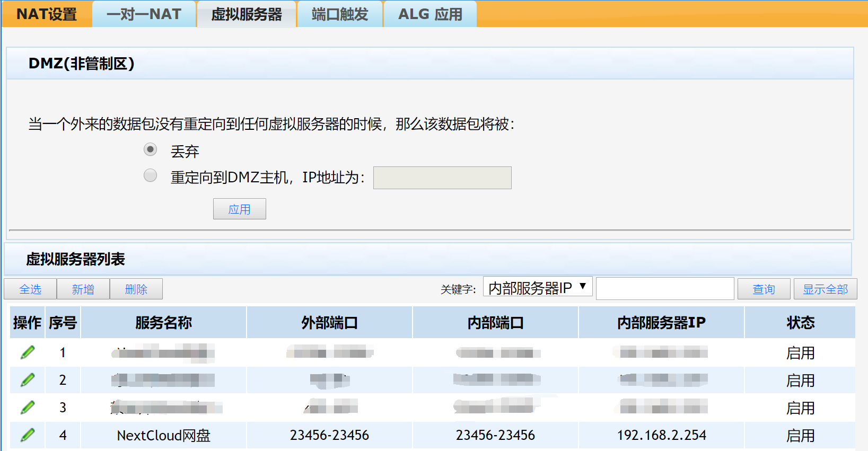The image size is (868, 451).
Task: Switch to the NAT设置 tab
Action: (47, 14)
